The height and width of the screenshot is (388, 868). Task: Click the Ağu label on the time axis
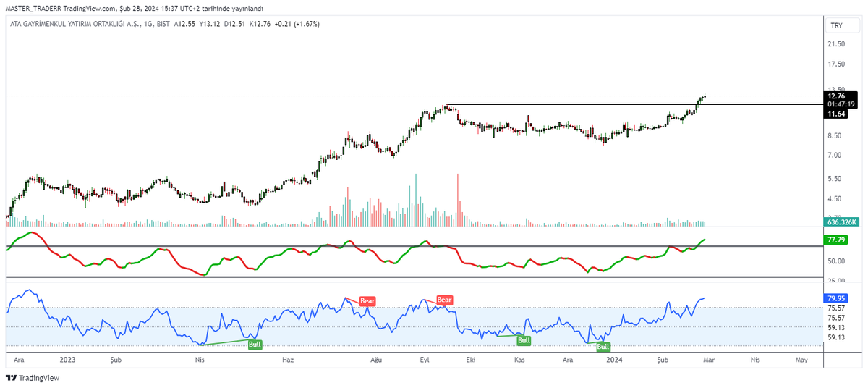[376, 360]
